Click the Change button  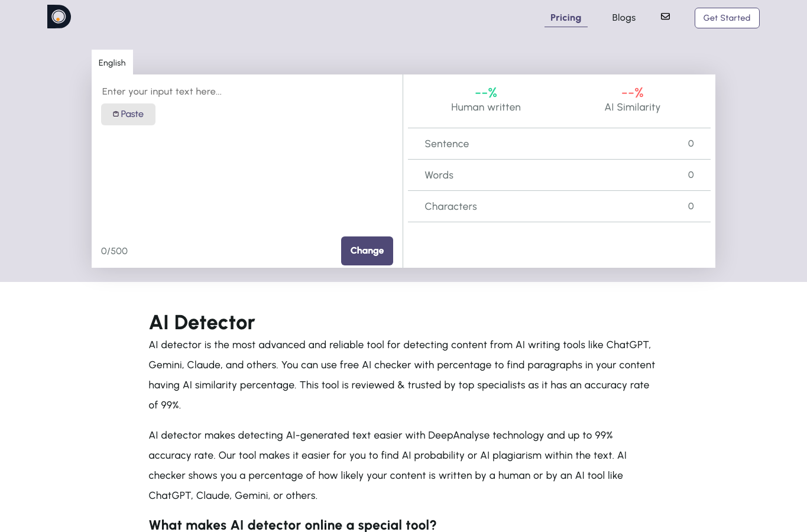(367, 251)
